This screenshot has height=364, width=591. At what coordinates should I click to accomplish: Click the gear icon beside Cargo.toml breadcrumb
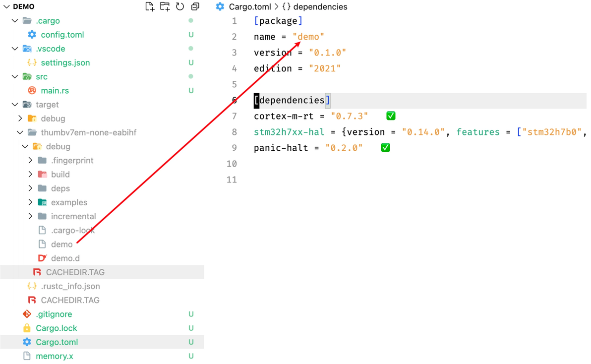click(220, 6)
